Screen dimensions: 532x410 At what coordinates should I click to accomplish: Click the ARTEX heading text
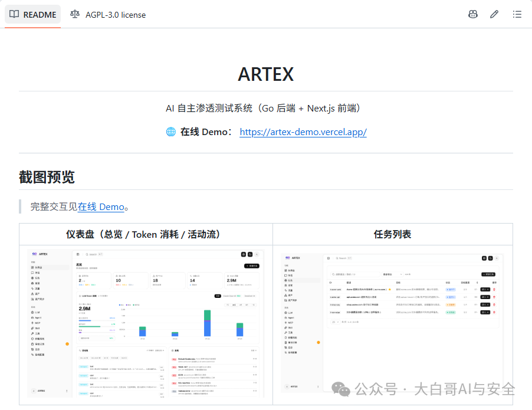265,74
